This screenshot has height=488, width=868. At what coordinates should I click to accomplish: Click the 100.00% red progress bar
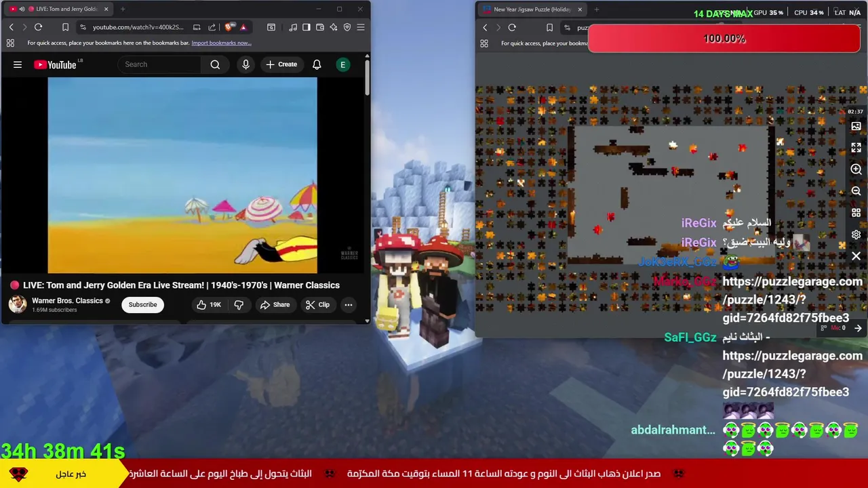point(724,39)
